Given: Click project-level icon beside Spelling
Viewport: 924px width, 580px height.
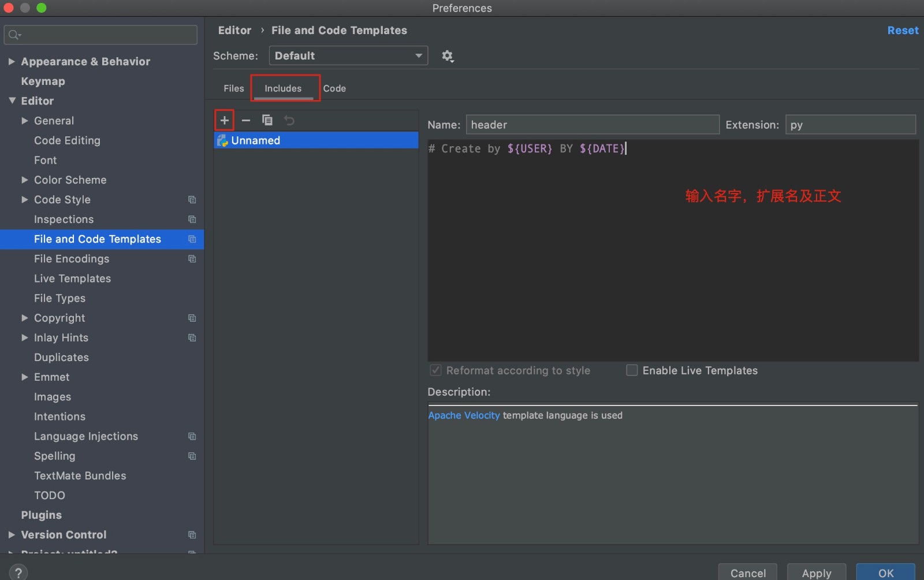Looking at the screenshot, I should coord(192,456).
